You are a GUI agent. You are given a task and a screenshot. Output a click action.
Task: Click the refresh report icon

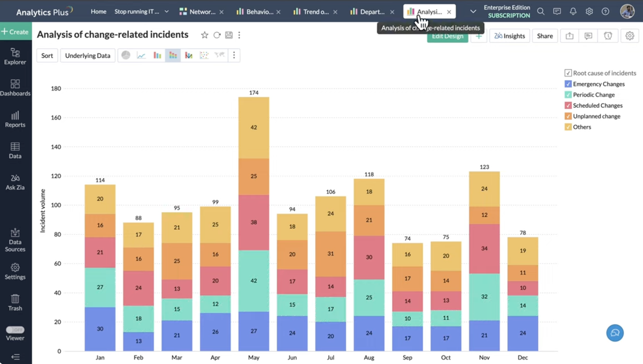point(217,35)
